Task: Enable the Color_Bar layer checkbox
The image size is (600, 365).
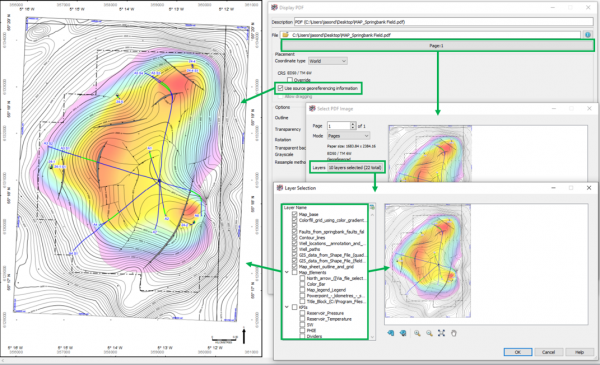Action: pyautogui.click(x=302, y=284)
